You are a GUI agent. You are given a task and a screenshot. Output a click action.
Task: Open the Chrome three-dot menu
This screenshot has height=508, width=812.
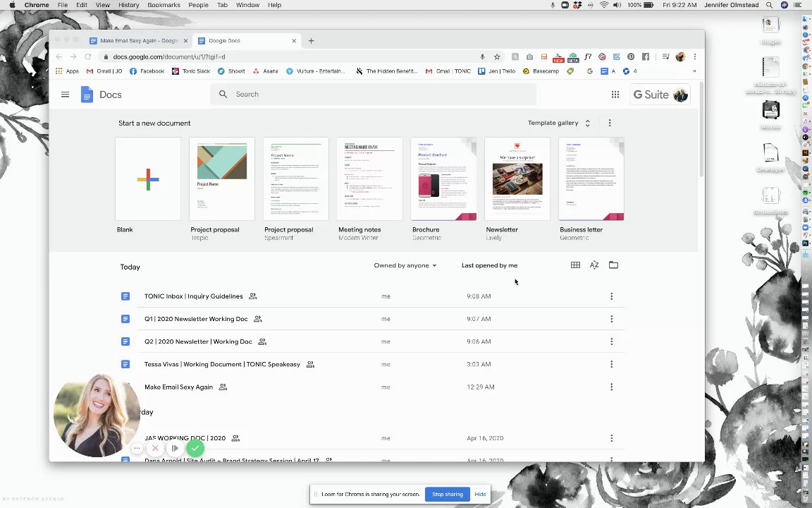[x=695, y=56]
